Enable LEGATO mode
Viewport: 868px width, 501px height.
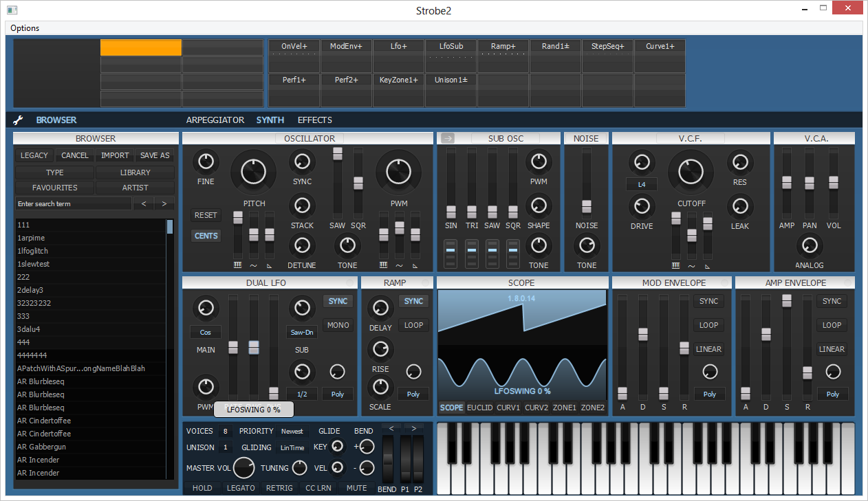(241, 488)
